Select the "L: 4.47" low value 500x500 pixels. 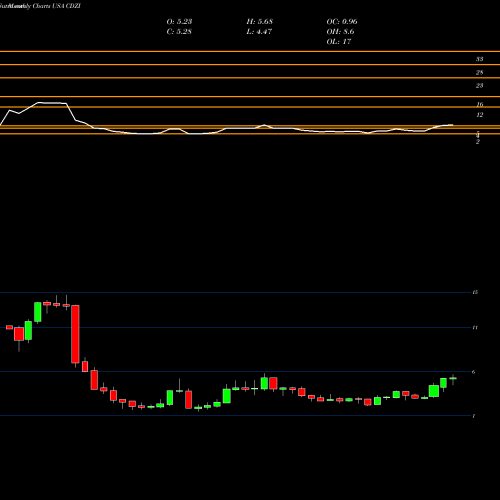click(259, 32)
